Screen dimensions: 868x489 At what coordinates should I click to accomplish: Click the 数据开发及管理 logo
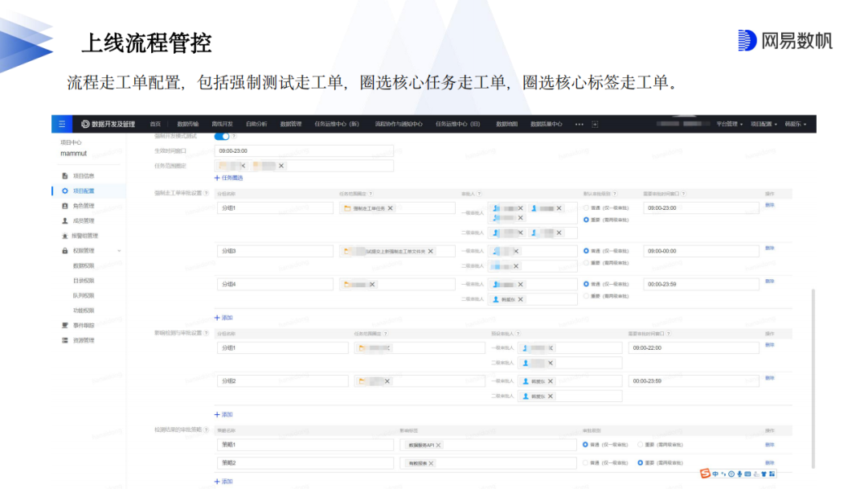pyautogui.click(x=108, y=124)
